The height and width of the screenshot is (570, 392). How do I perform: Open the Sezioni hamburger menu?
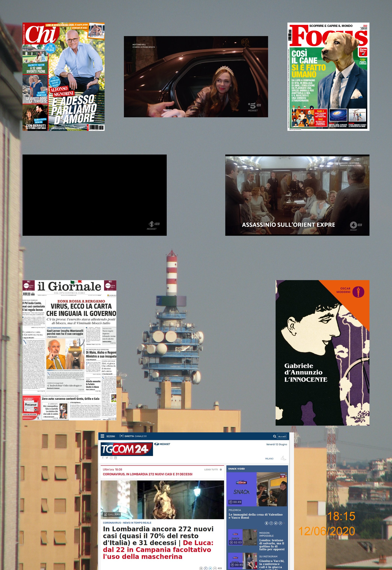pyautogui.click(x=103, y=436)
